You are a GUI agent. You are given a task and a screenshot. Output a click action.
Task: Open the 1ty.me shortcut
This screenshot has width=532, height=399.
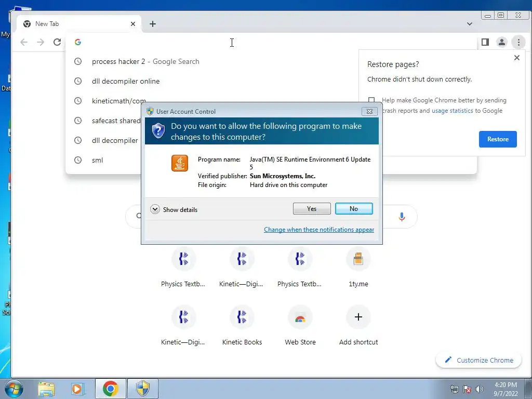pos(358,268)
